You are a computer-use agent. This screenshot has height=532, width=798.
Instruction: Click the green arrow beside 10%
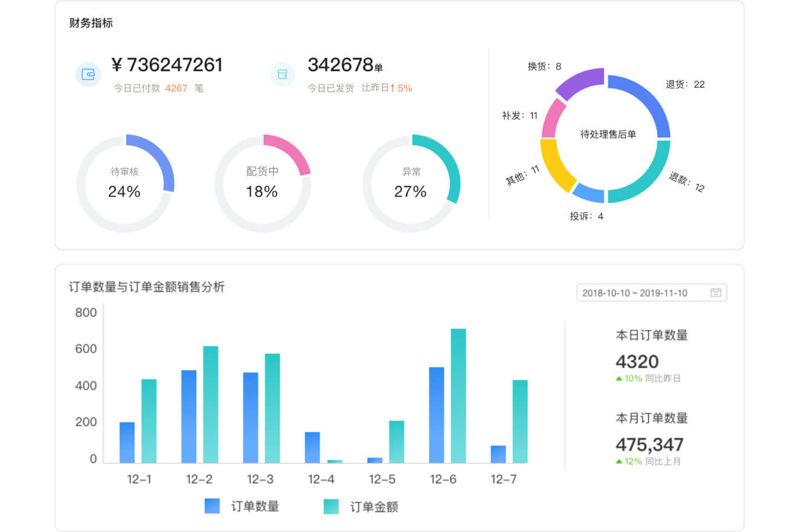click(618, 378)
